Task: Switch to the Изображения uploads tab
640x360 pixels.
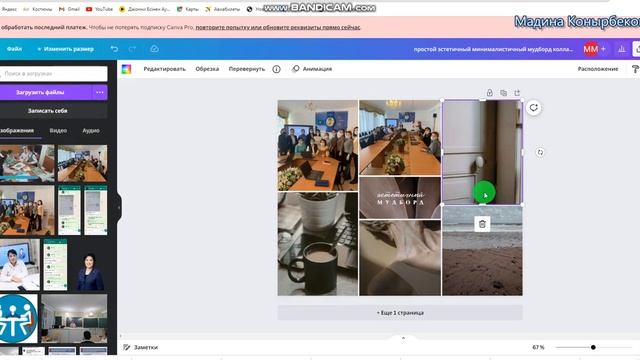Action: click(x=17, y=131)
